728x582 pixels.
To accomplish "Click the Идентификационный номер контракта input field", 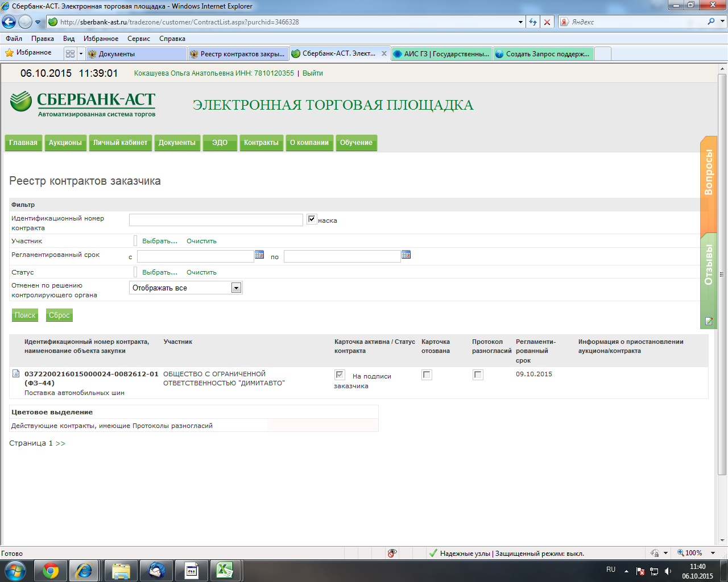I will pyautogui.click(x=216, y=220).
